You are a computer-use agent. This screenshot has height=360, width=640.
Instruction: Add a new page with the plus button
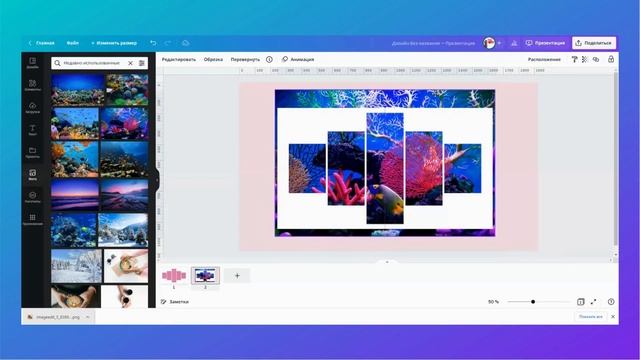[x=237, y=276]
